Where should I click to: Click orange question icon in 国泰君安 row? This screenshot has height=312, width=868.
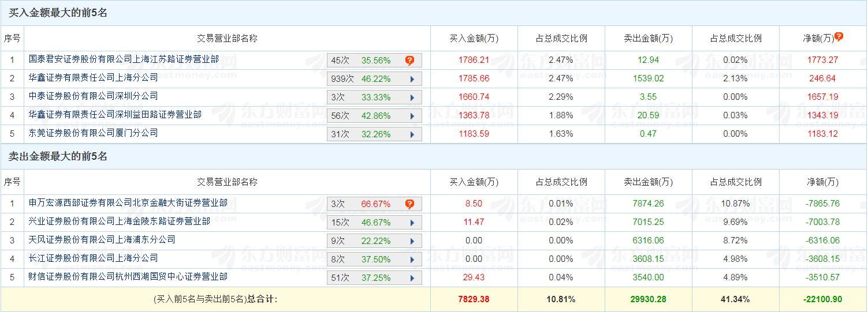coord(409,60)
